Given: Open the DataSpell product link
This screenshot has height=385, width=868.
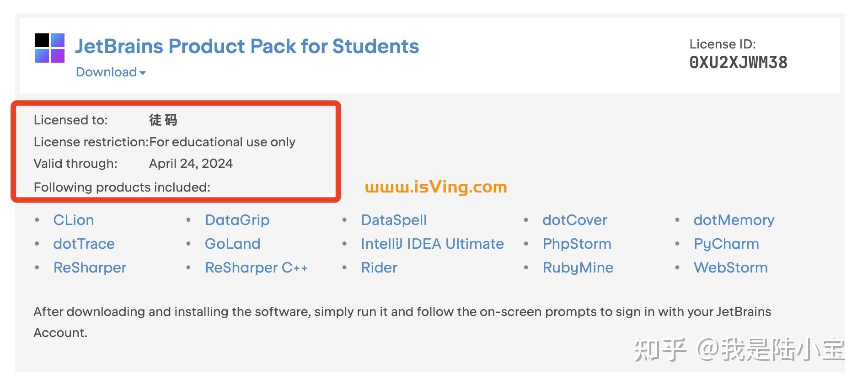Looking at the screenshot, I should 394,220.
